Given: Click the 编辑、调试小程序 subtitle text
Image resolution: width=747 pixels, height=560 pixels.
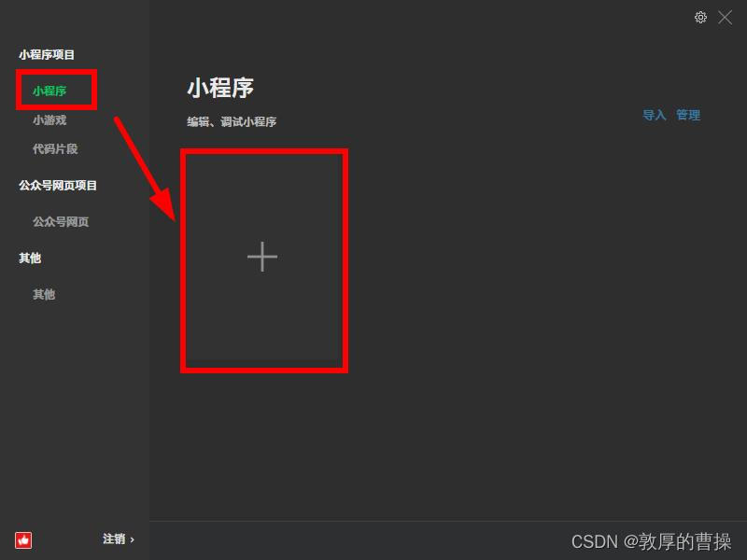Looking at the screenshot, I should [x=232, y=122].
